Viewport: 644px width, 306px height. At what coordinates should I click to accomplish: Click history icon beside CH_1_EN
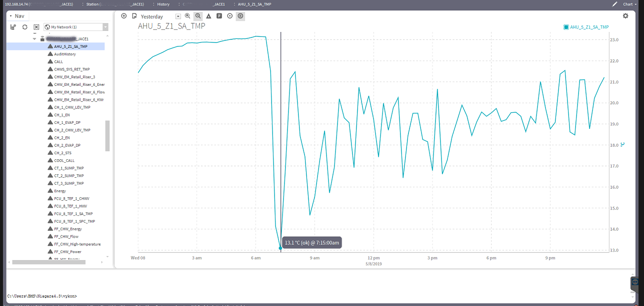(50, 115)
